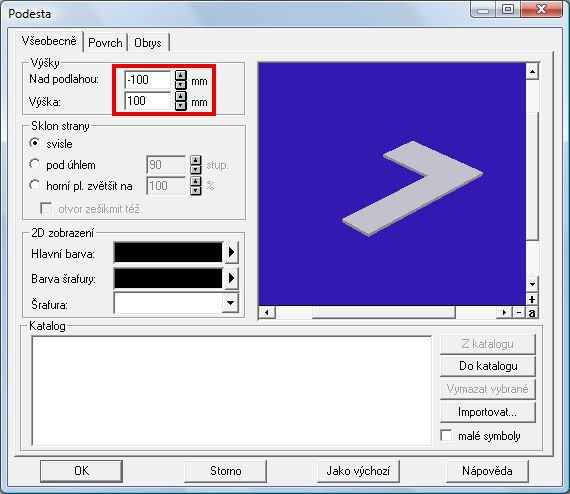Click preview scrollbar's up arrow
Viewport: 570px width, 494px height.
[532, 72]
